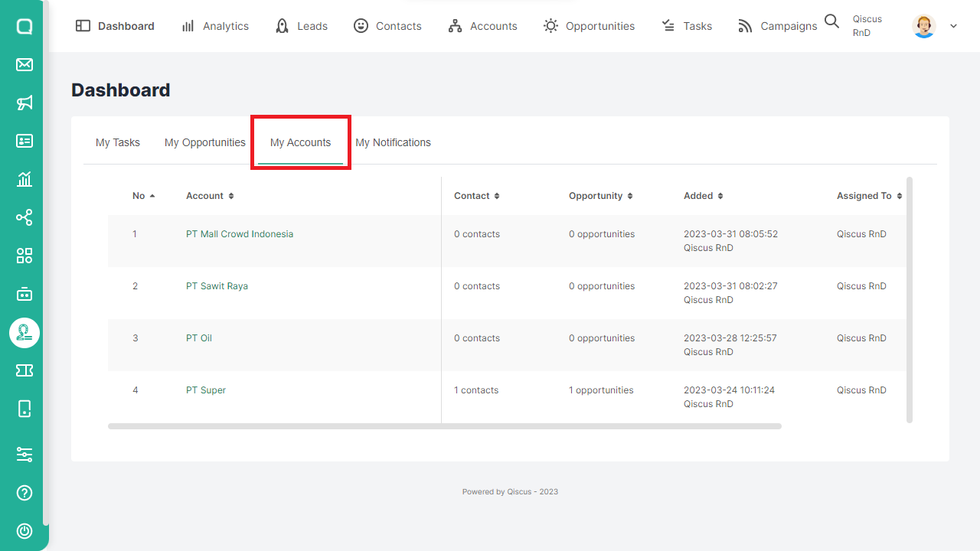Expand the user profile dropdown arrow
The width and height of the screenshot is (980, 551).
click(x=953, y=26)
